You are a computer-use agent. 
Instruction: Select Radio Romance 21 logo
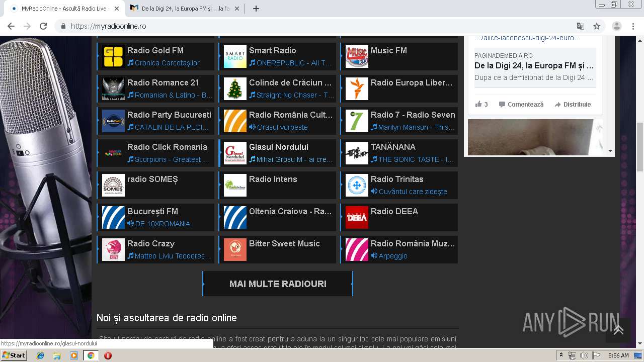[113, 88]
